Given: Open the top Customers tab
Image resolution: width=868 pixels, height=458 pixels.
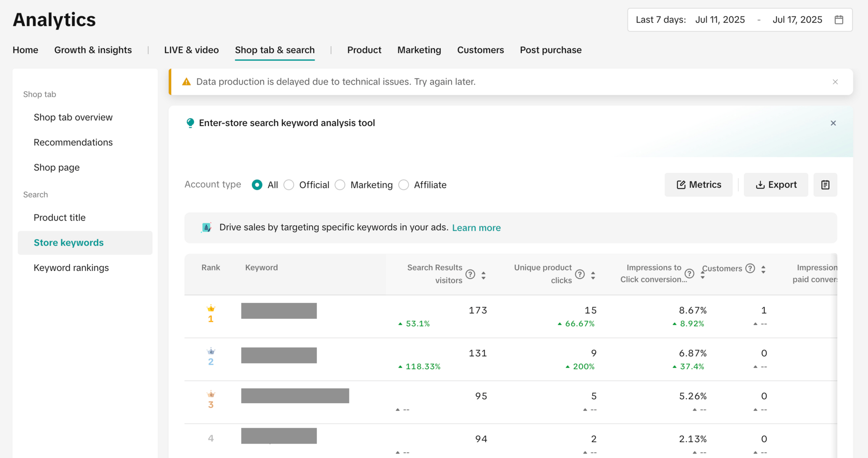Looking at the screenshot, I should (481, 50).
